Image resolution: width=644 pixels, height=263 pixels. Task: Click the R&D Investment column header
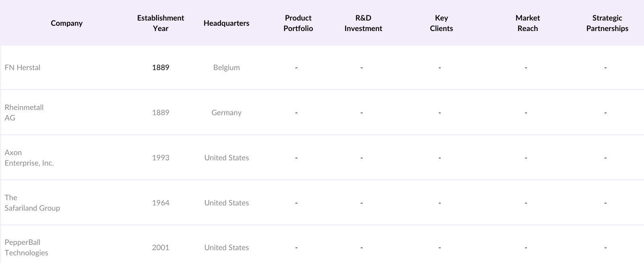pos(363,23)
